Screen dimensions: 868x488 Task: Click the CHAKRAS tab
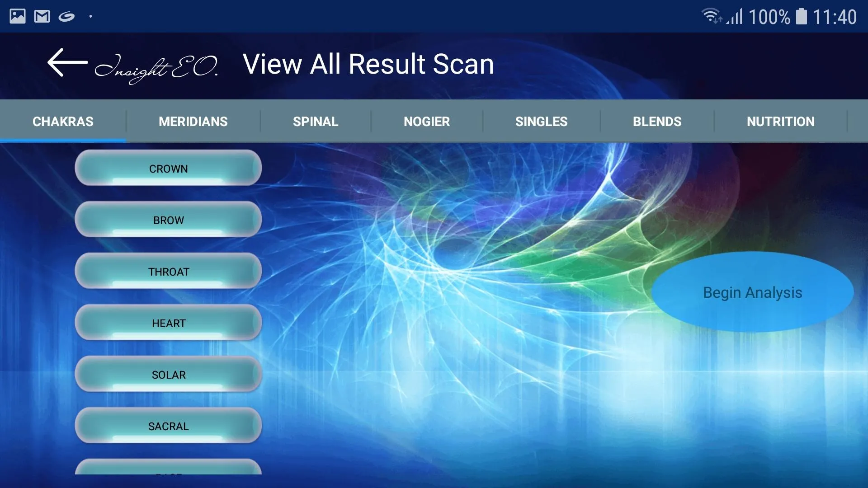pyautogui.click(x=62, y=122)
